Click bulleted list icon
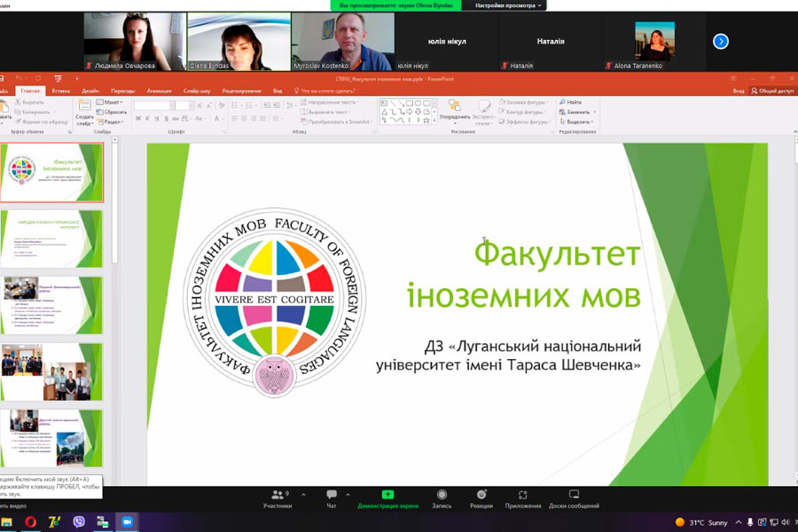The height and width of the screenshot is (532, 798). coord(236,106)
